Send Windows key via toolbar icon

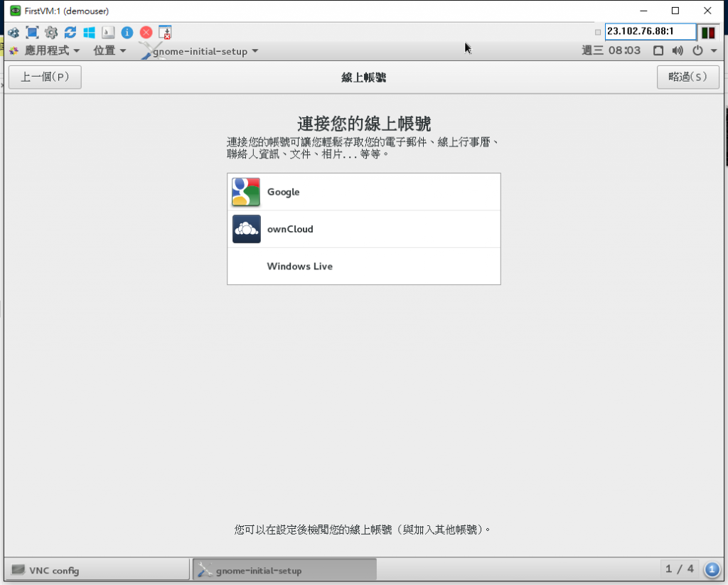[89, 33]
